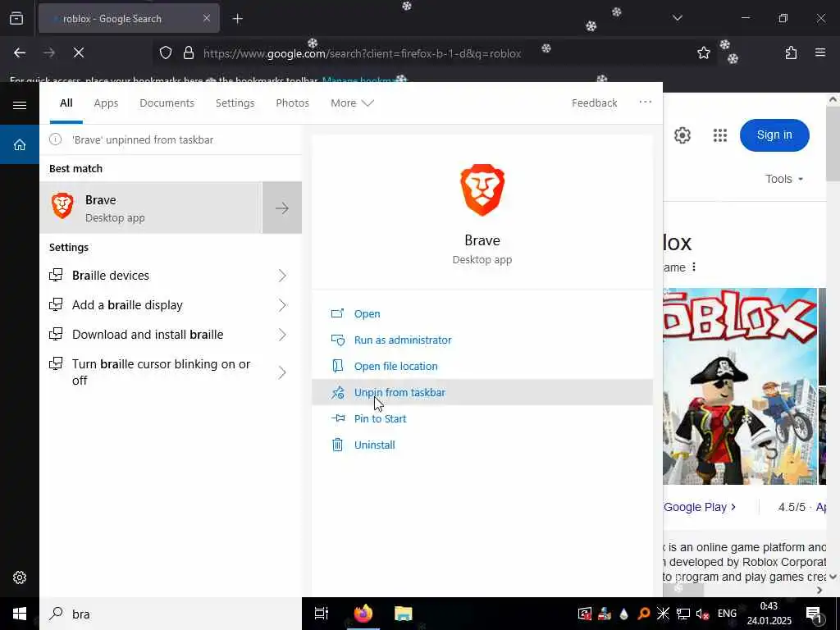Switch to the Apps search tab
Screen dimensions: 840x630
(106, 103)
